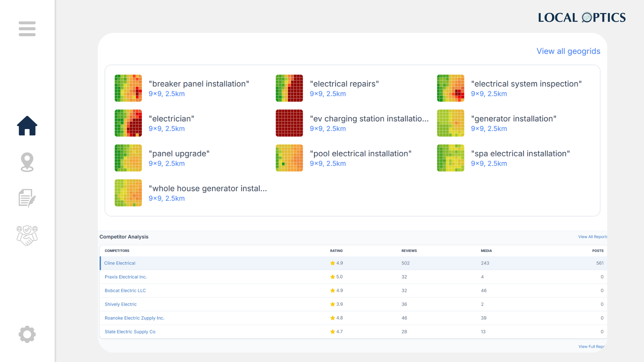
Task: Open the settings gear icon
Action: (27, 334)
